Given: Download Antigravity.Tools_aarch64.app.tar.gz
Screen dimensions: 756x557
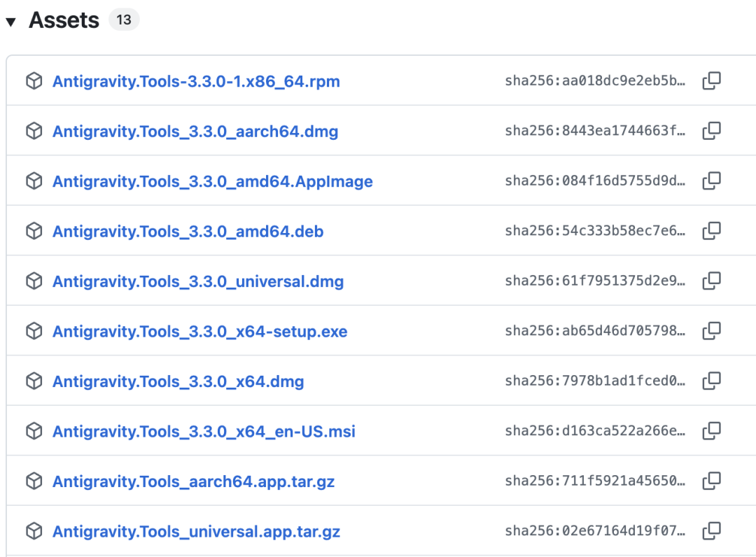Looking at the screenshot, I should [193, 482].
